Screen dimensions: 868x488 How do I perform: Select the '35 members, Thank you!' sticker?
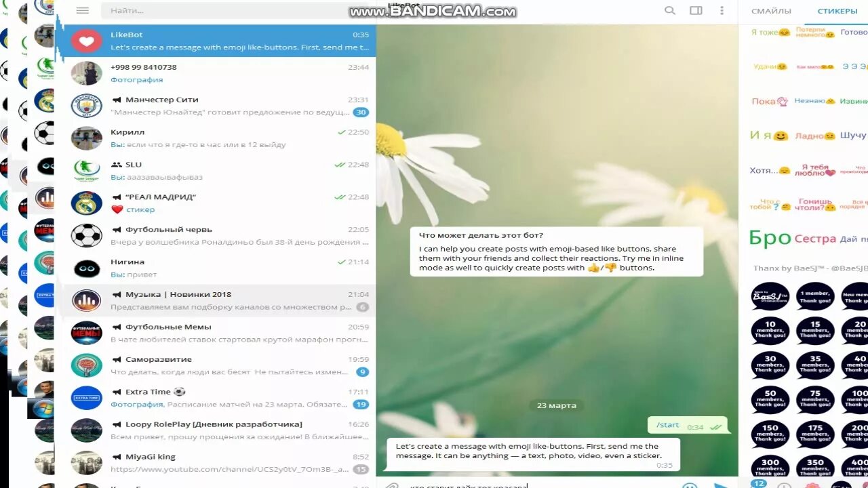click(x=815, y=366)
